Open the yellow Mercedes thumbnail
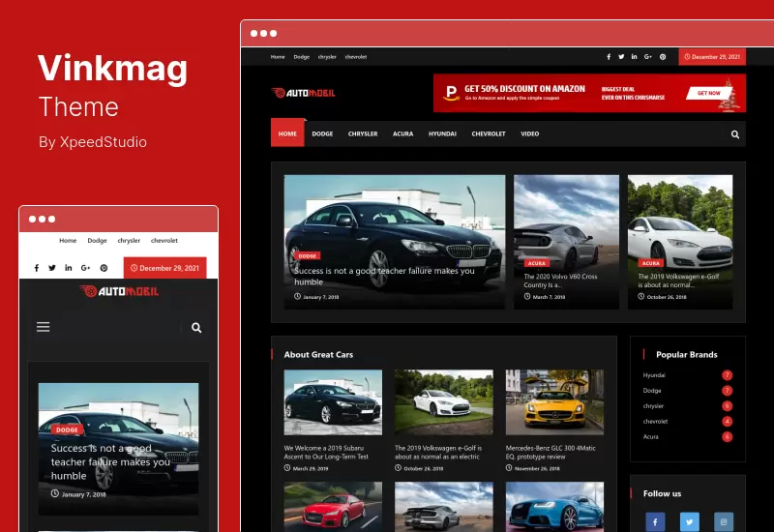The width and height of the screenshot is (774, 532). click(554, 402)
